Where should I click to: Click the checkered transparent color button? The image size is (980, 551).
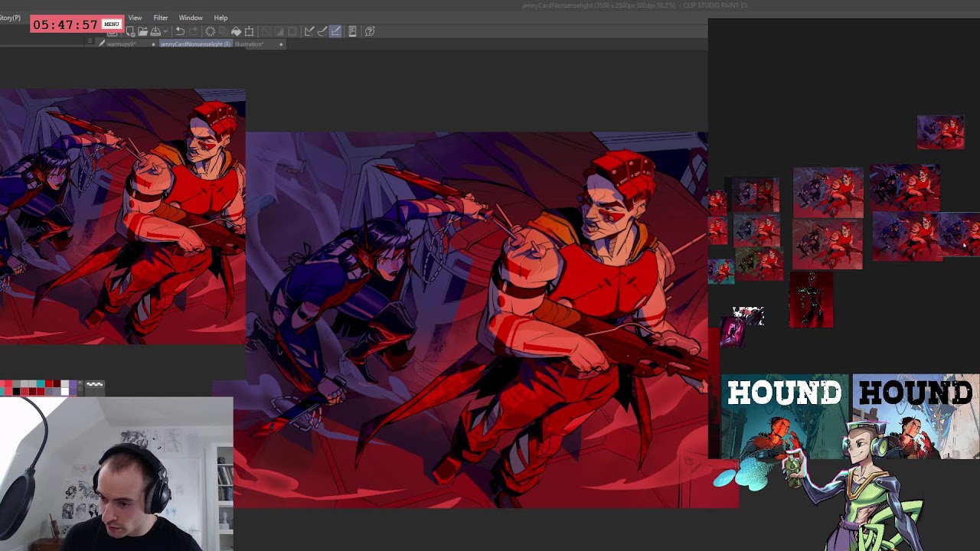(95, 384)
